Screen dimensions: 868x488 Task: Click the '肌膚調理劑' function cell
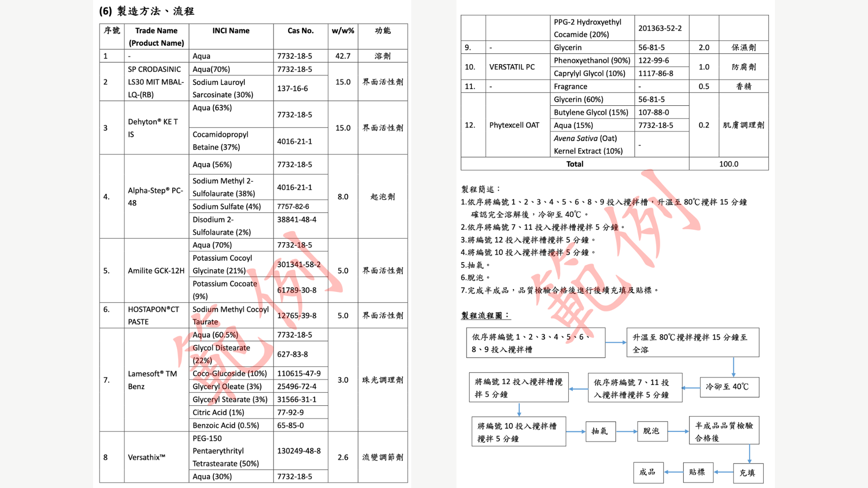click(x=744, y=125)
